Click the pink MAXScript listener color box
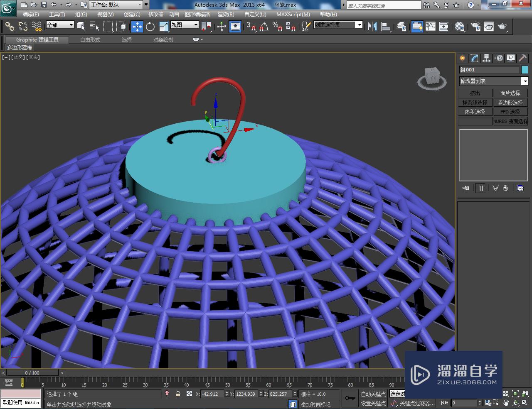532x409 pixels. click(21, 394)
